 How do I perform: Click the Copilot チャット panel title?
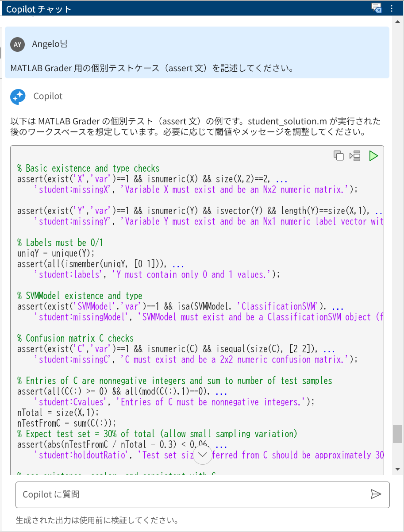pyautogui.click(x=39, y=9)
